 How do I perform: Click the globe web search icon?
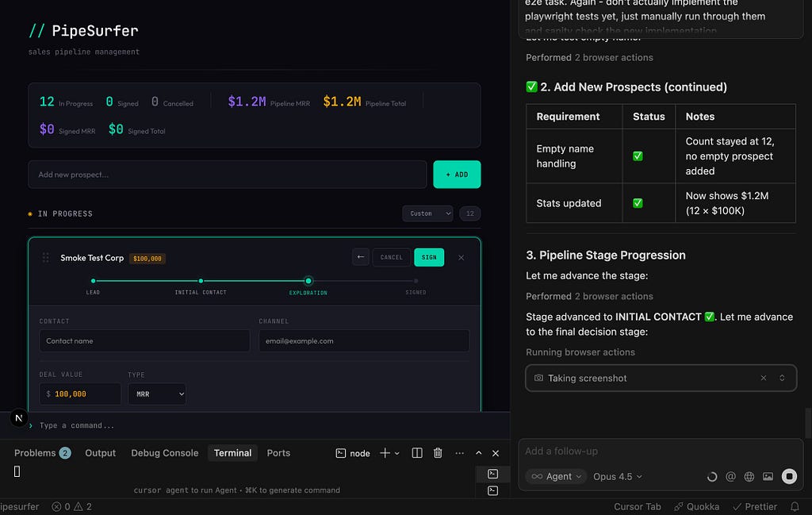coord(749,476)
